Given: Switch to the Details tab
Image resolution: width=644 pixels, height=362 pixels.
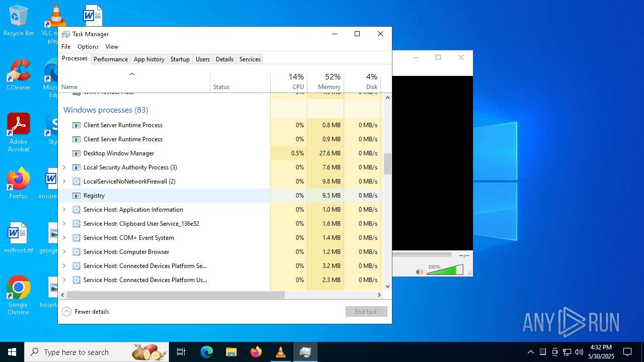Looking at the screenshot, I should tap(224, 59).
